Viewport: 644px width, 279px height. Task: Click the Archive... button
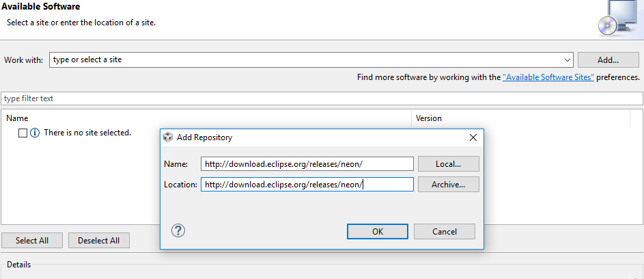(449, 185)
